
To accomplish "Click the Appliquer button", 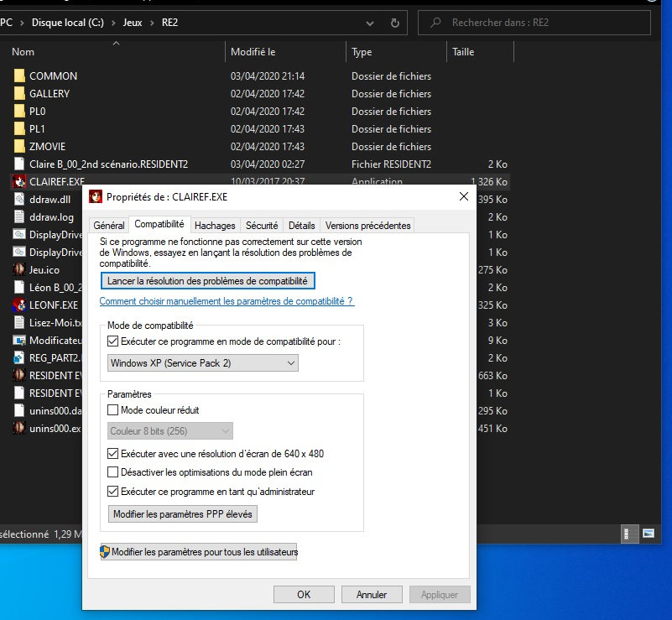I will click(x=440, y=594).
